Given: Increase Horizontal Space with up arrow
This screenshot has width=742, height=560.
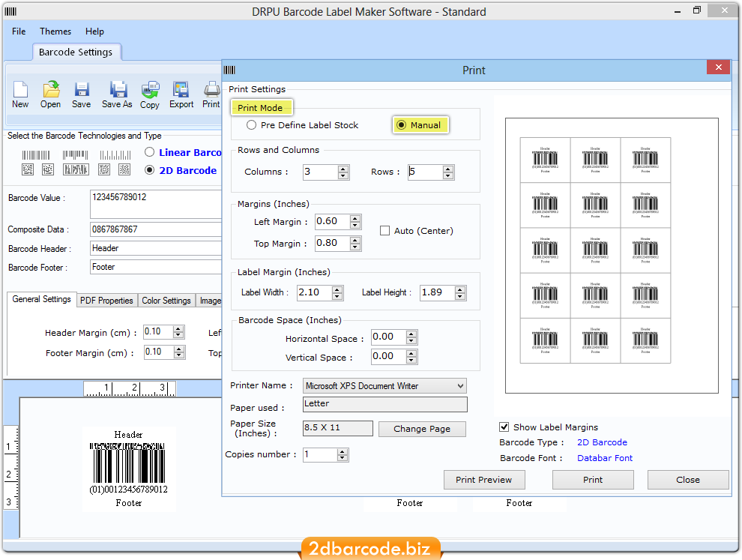Looking at the screenshot, I should point(411,334).
